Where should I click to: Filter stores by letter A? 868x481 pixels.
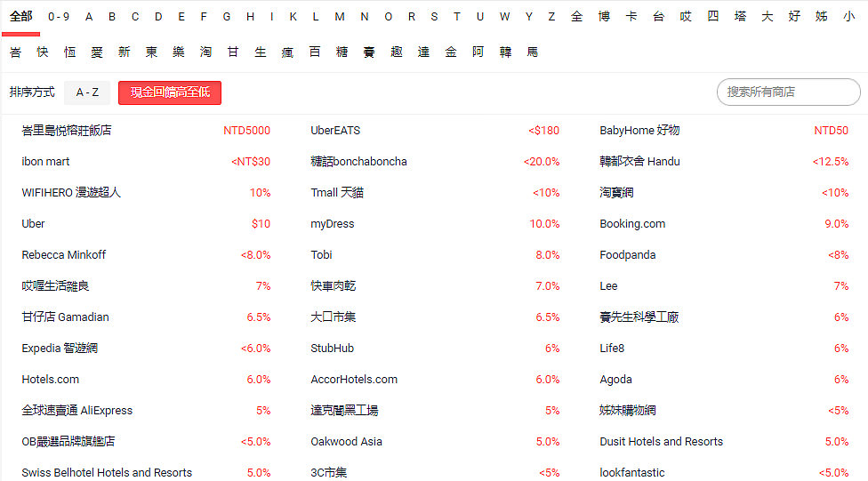click(x=89, y=17)
